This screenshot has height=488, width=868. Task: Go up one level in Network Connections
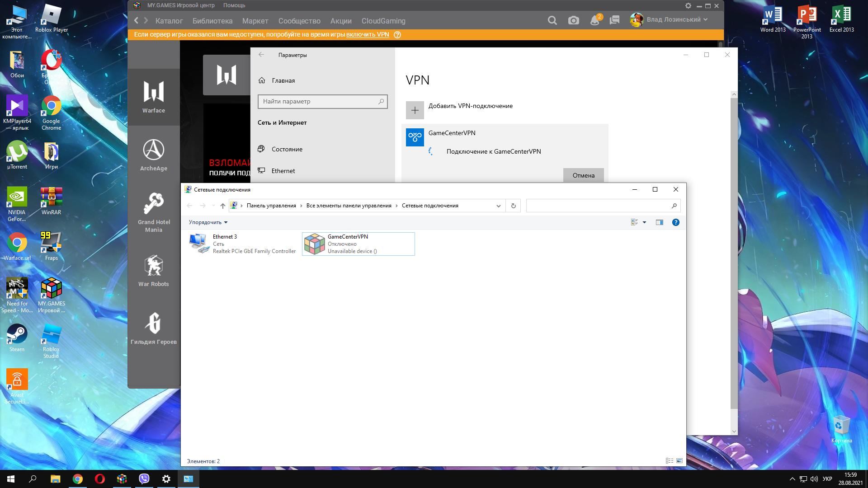point(222,206)
